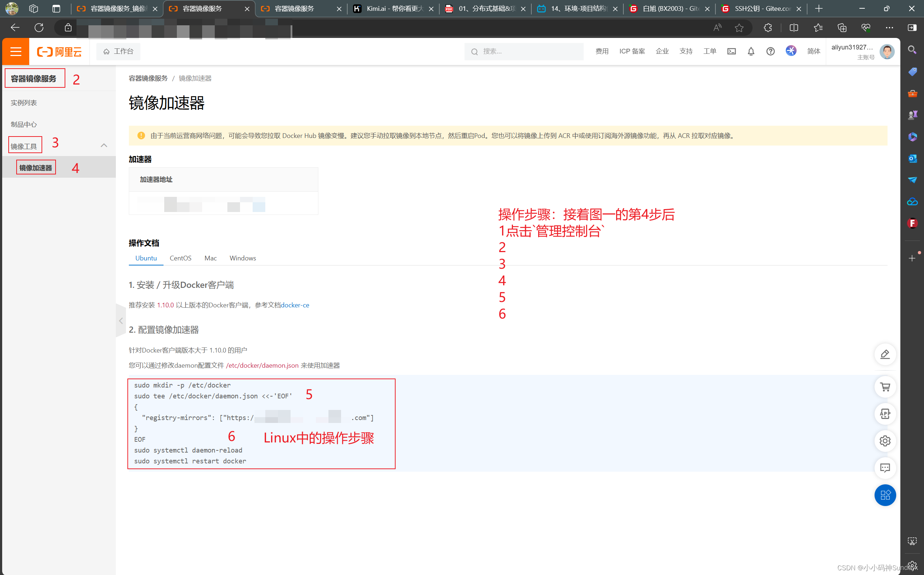This screenshot has width=924, height=575.
Task: Select 镜像加速器 in the sidebar
Action: [36, 168]
